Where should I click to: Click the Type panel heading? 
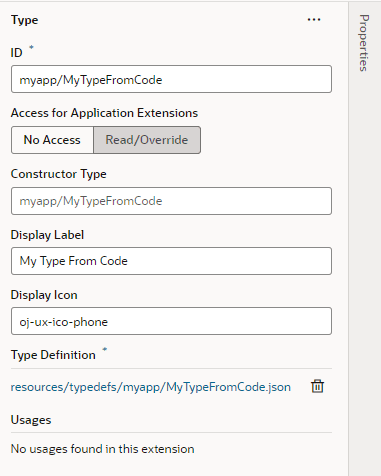[25, 20]
